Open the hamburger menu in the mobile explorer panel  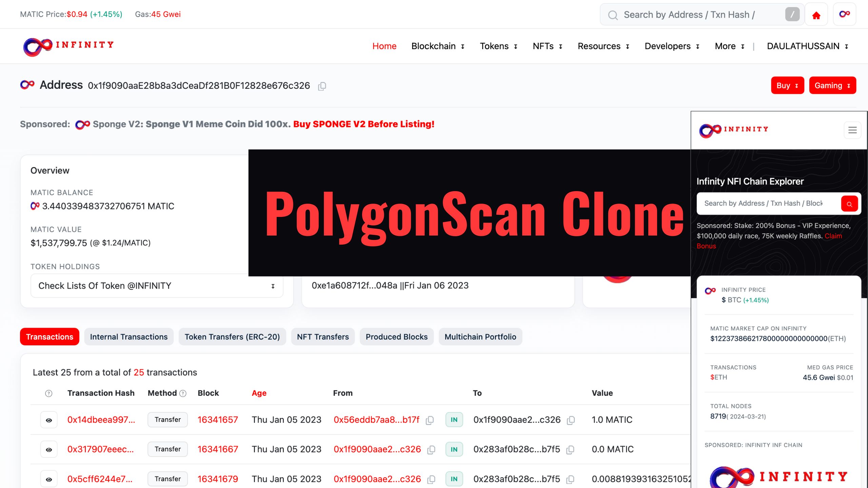tap(852, 130)
